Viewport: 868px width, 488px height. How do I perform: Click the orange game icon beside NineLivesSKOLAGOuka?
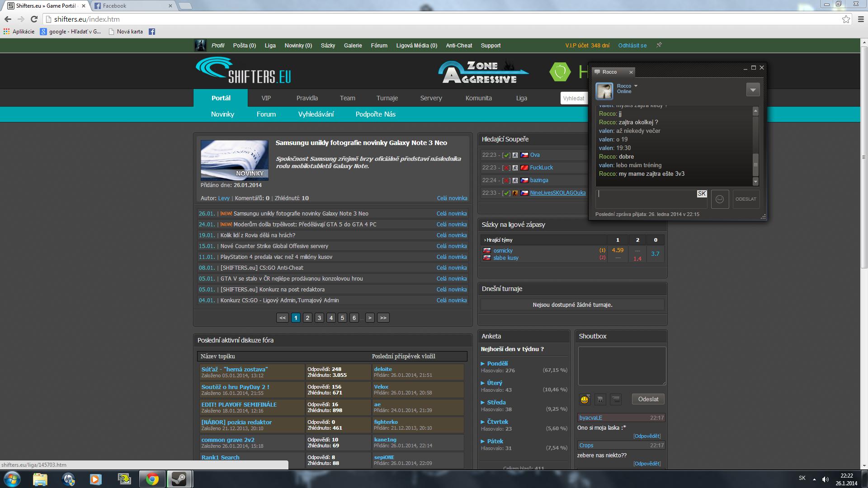515,193
